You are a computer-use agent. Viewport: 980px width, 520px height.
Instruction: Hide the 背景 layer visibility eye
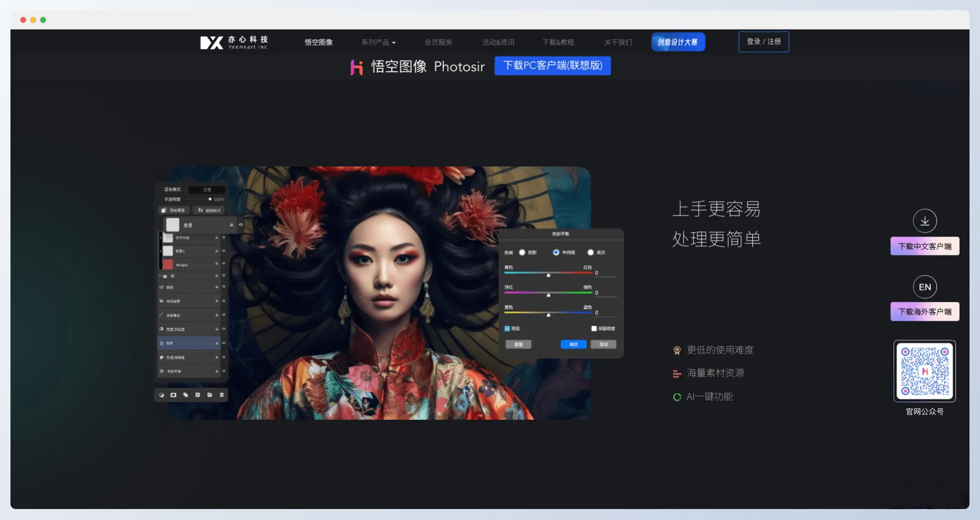pos(240,225)
